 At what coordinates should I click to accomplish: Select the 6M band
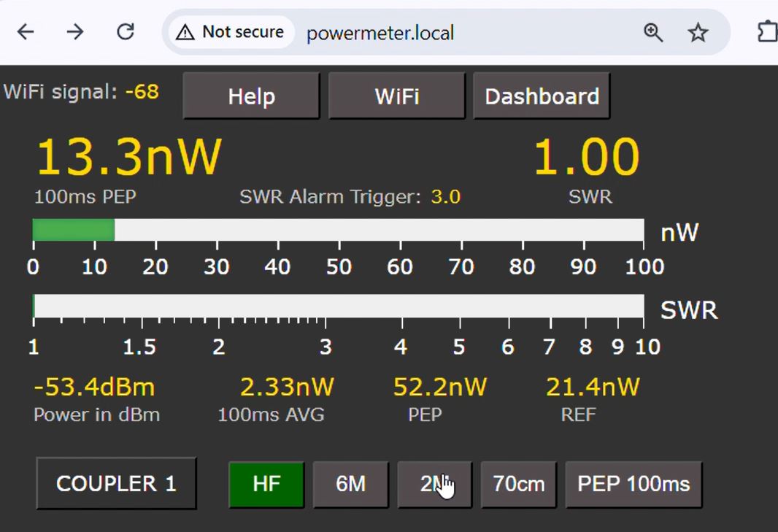tap(350, 484)
